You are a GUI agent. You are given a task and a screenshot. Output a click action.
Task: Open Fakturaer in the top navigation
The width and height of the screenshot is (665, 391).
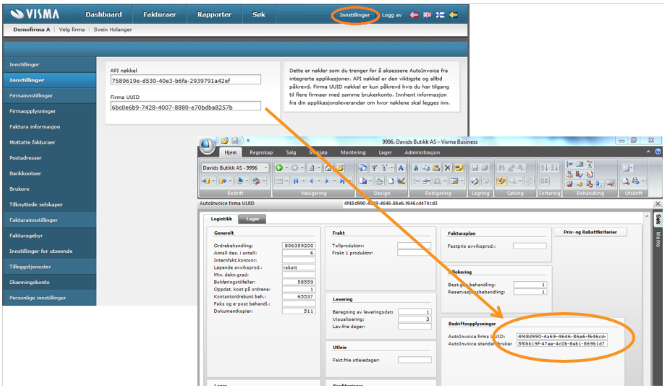click(x=159, y=14)
